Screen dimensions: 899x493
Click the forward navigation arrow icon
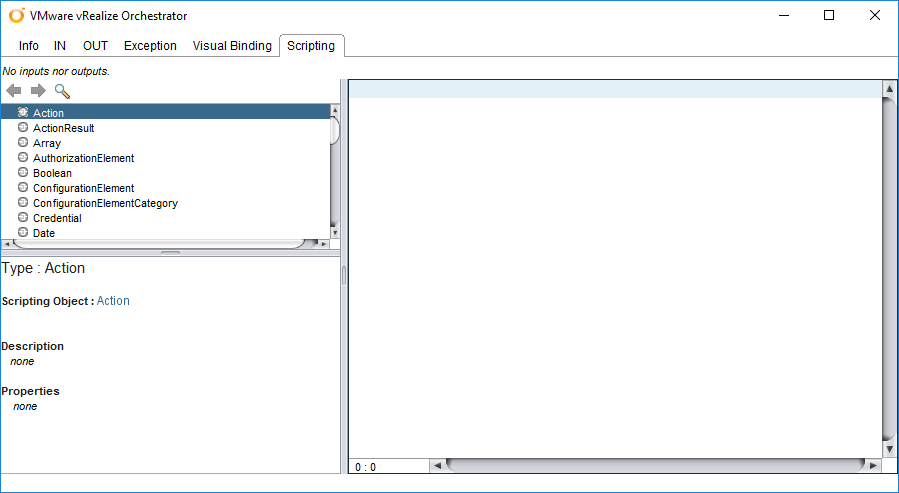tap(38, 91)
